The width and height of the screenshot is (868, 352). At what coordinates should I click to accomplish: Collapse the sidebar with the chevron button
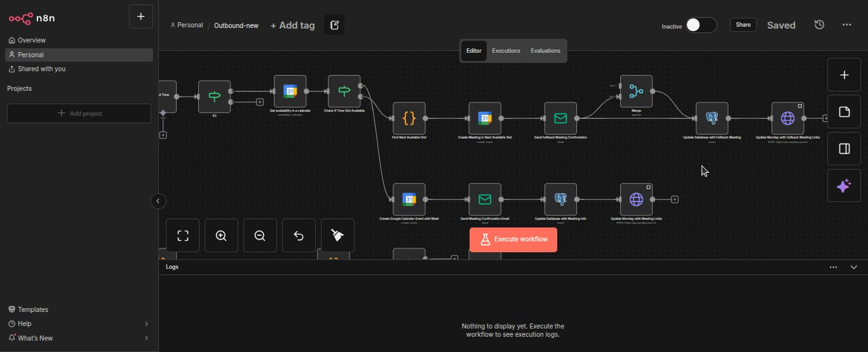[x=158, y=201]
